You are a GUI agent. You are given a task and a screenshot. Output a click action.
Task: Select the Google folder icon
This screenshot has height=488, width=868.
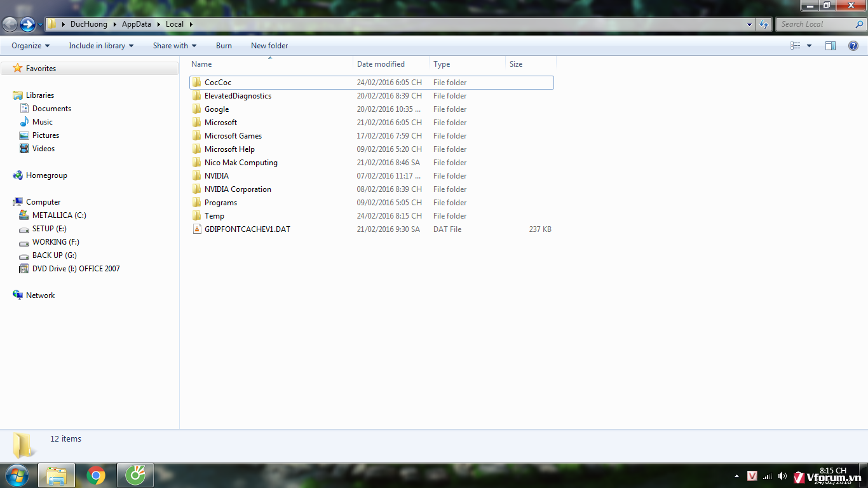pyautogui.click(x=197, y=109)
